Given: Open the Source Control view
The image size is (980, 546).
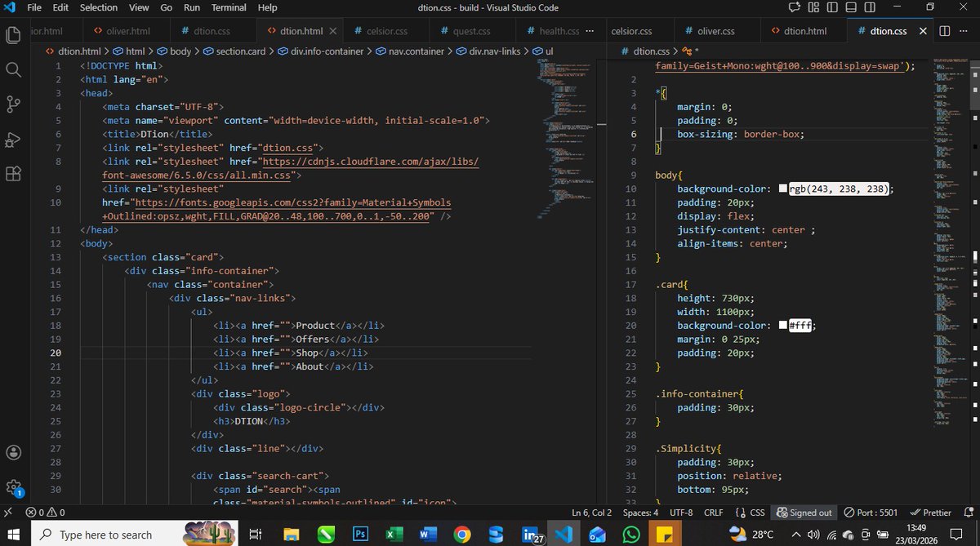Looking at the screenshot, I should [13, 104].
